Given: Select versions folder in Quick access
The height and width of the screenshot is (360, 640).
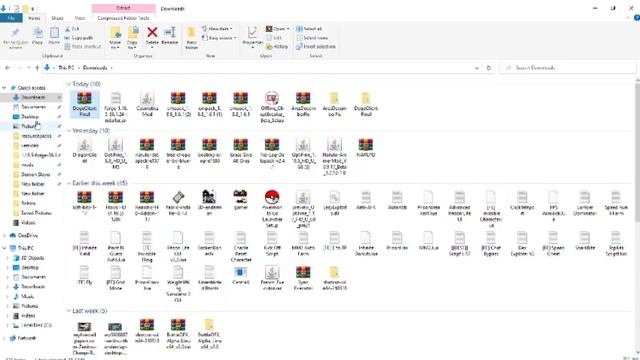Looking at the screenshot, I should click(29, 146).
